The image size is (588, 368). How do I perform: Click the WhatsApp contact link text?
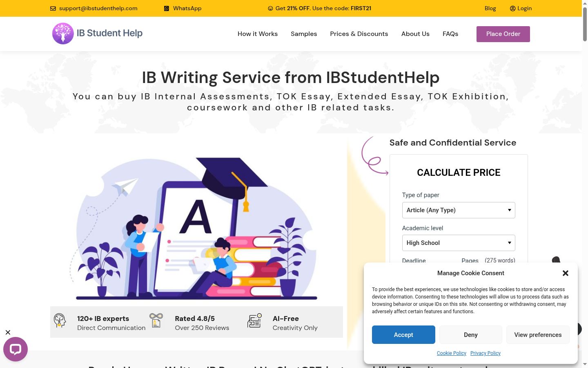tap(187, 9)
